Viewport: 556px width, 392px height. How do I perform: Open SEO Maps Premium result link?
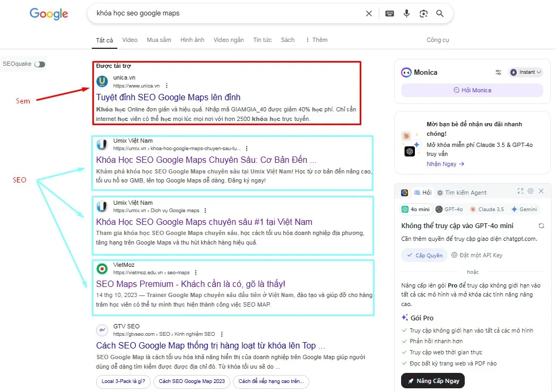(190, 284)
